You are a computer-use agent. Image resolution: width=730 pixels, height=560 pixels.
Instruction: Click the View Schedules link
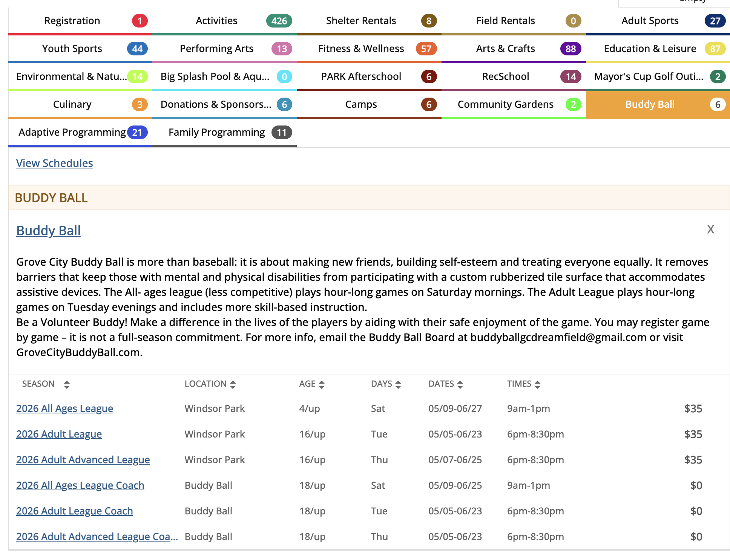point(54,163)
